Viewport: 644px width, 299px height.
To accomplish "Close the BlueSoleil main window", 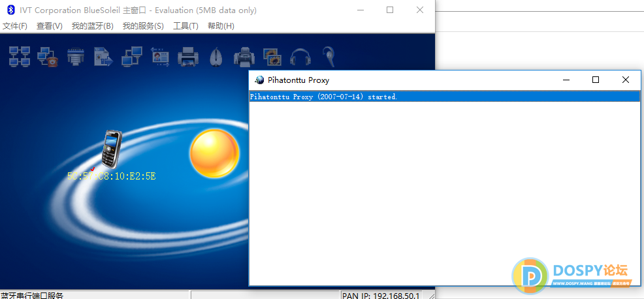I will pos(420,10).
